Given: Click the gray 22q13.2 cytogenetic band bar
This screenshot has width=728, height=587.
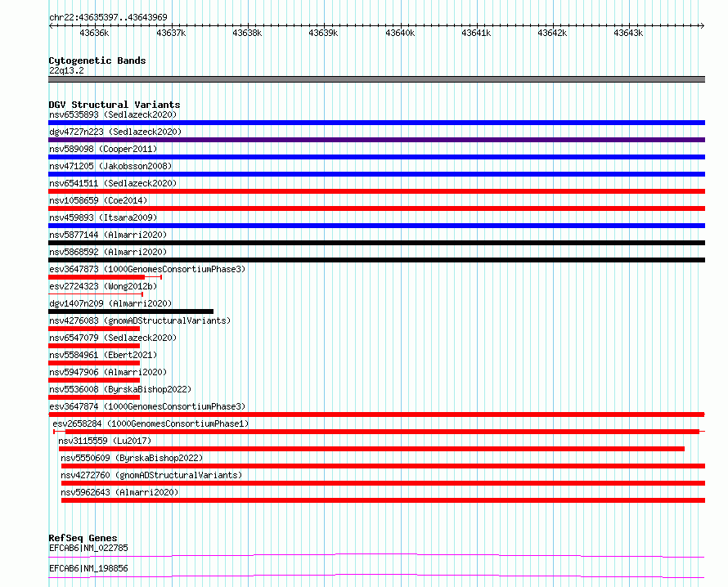Looking at the screenshot, I should [376, 79].
